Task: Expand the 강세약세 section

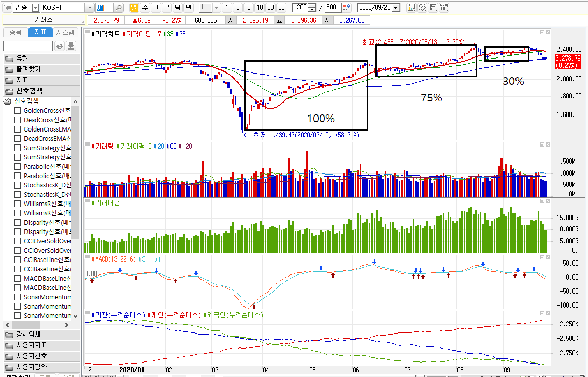Action: tap(41, 335)
